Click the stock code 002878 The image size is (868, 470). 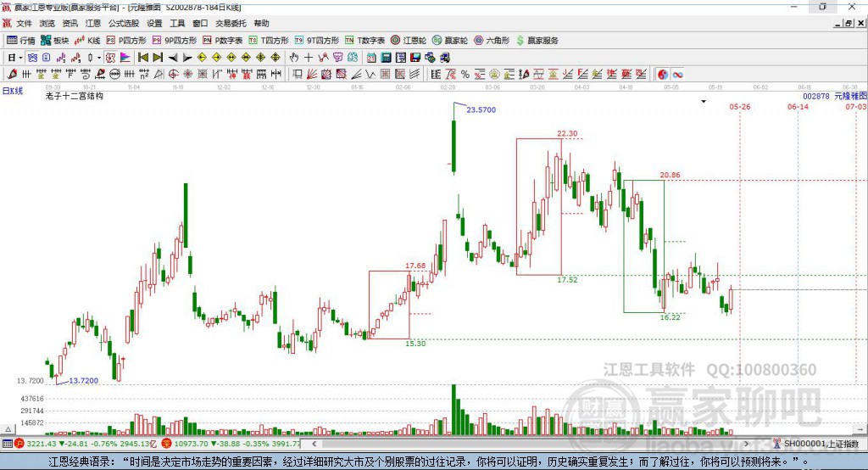(x=816, y=97)
